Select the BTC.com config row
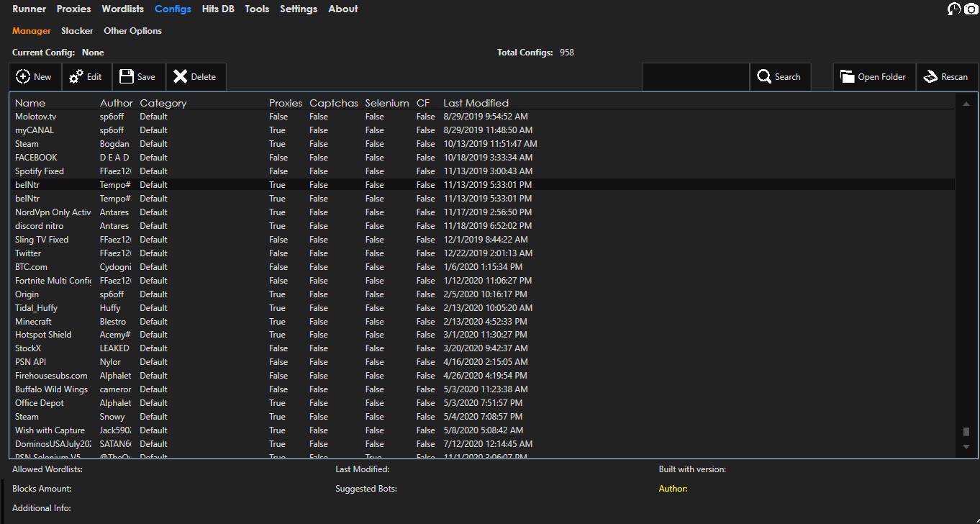This screenshot has width=980, height=524. 482,267
